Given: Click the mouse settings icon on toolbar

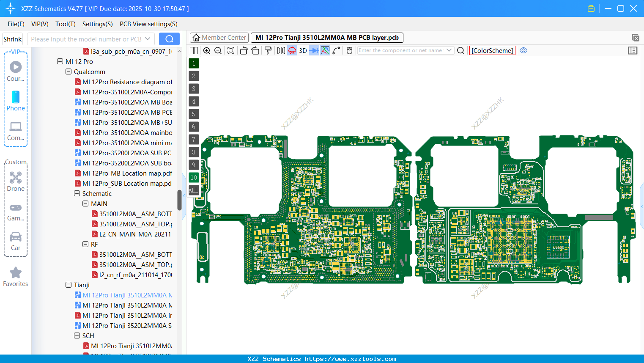Looking at the screenshot, I should pos(349,50).
